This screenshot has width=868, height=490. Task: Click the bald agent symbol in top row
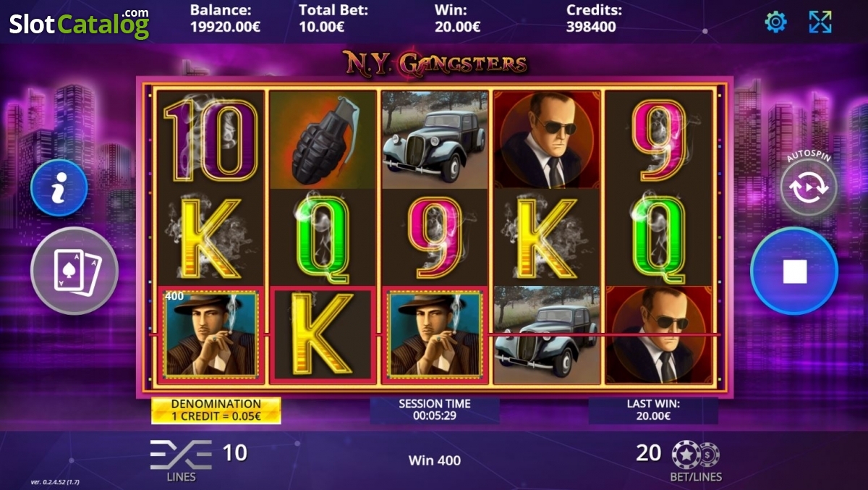click(548, 139)
